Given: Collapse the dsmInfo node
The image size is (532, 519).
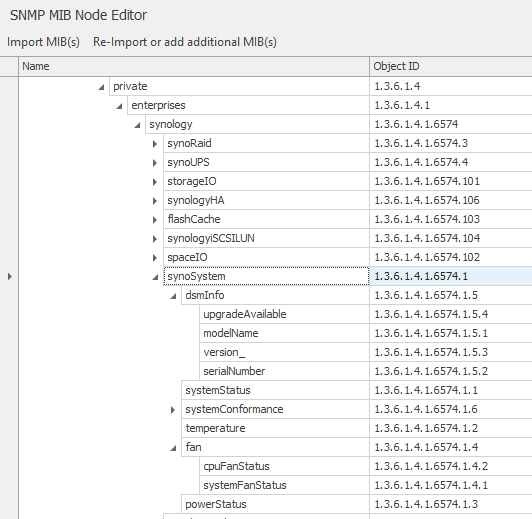Looking at the screenshot, I should click(173, 296).
